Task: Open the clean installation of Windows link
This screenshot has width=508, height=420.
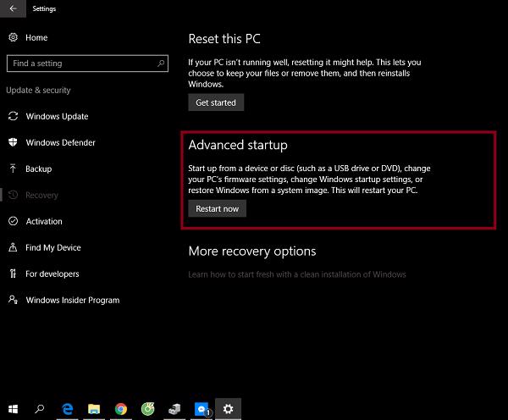Action: coord(297,274)
